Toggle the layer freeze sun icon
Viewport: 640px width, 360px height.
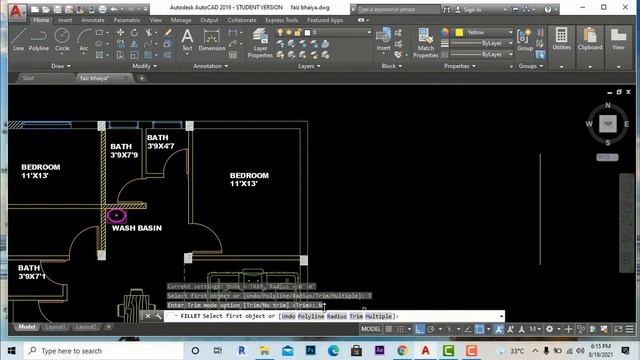pyautogui.click(x=289, y=32)
